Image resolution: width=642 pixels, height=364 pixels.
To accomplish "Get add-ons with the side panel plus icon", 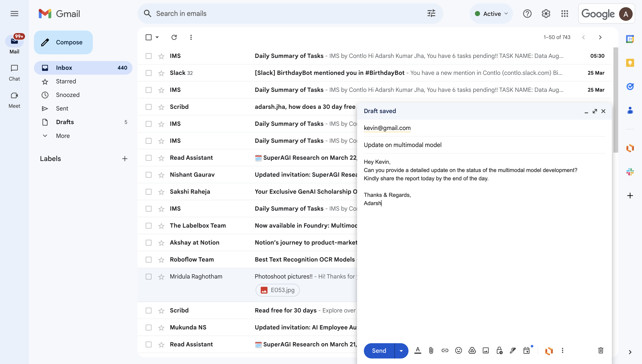I will (x=630, y=196).
